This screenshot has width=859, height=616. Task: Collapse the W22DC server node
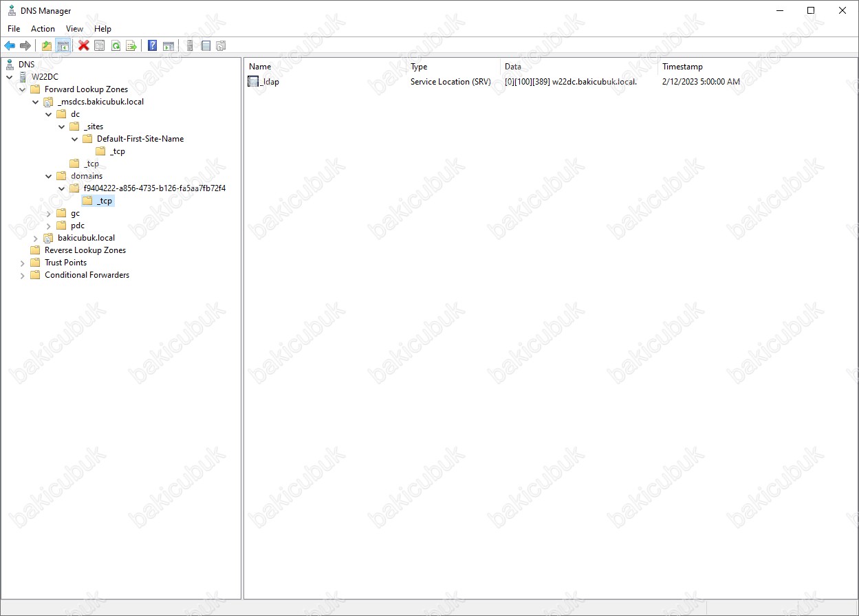(10, 77)
